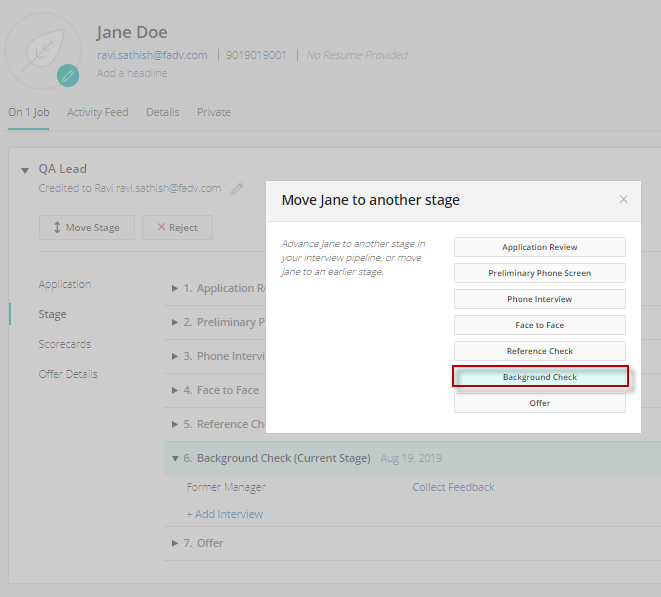The image size is (661, 597).
Task: Click the Move Stage button
Action: (x=87, y=228)
